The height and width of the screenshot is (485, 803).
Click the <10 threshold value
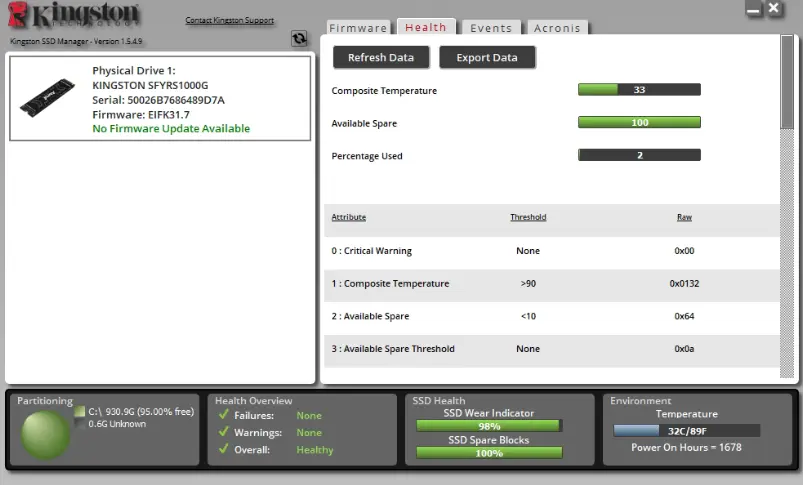[528, 316]
